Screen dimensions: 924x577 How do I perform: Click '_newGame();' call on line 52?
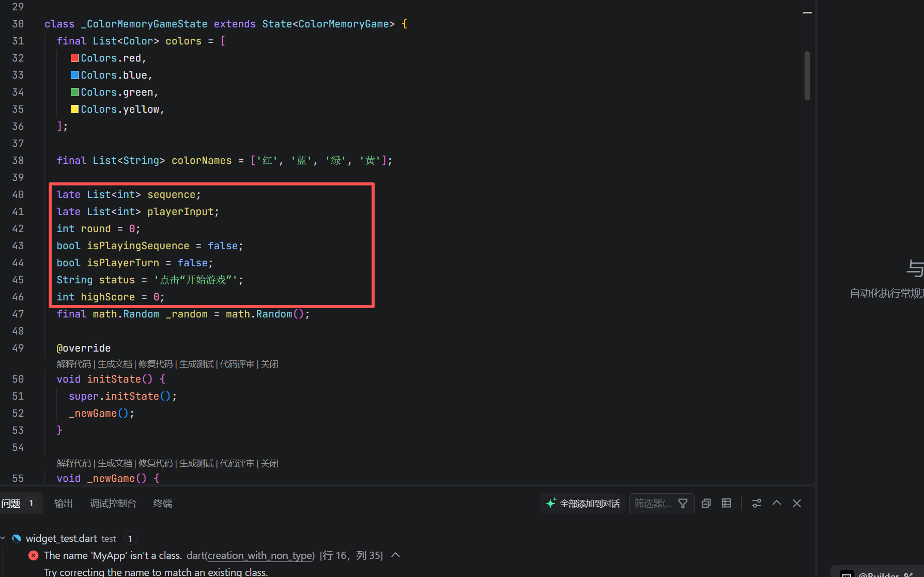101,413
